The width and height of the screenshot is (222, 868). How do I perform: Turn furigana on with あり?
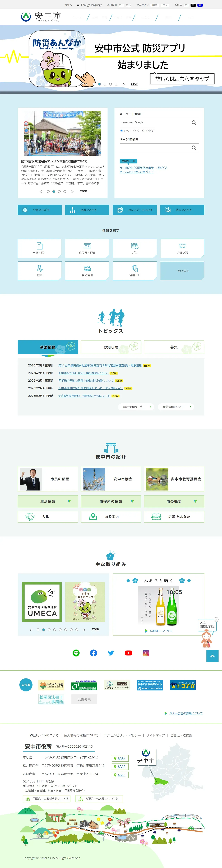tap(121, 5)
